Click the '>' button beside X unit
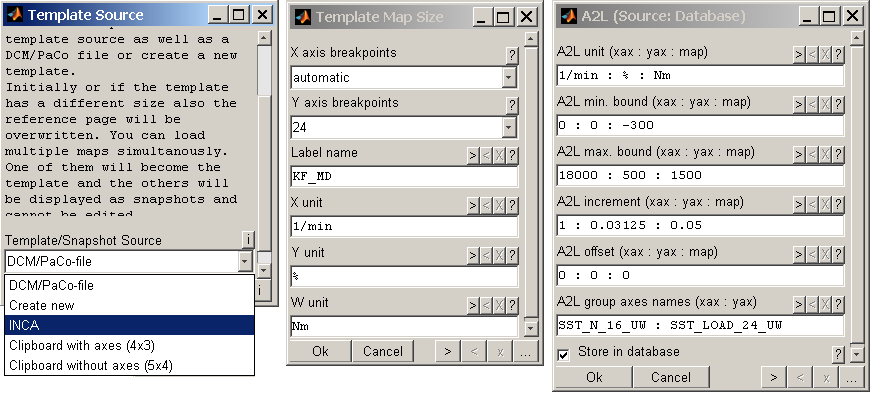872x398 pixels. coord(473,206)
